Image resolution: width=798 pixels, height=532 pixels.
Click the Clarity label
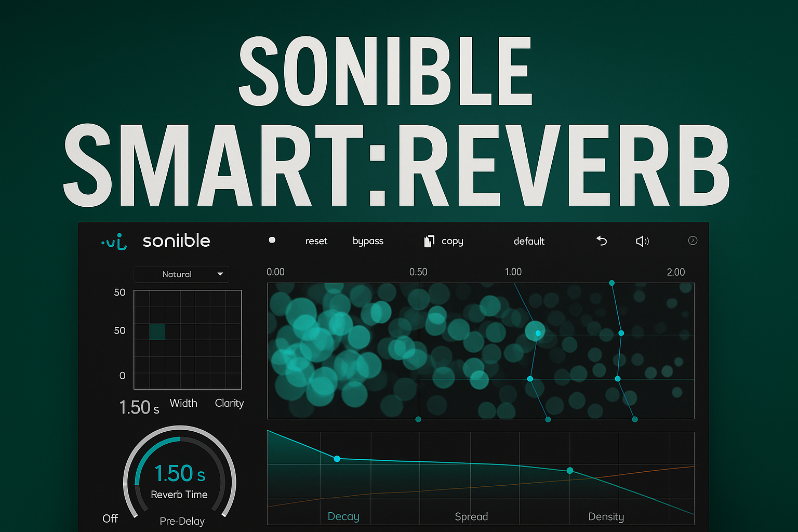point(229,403)
